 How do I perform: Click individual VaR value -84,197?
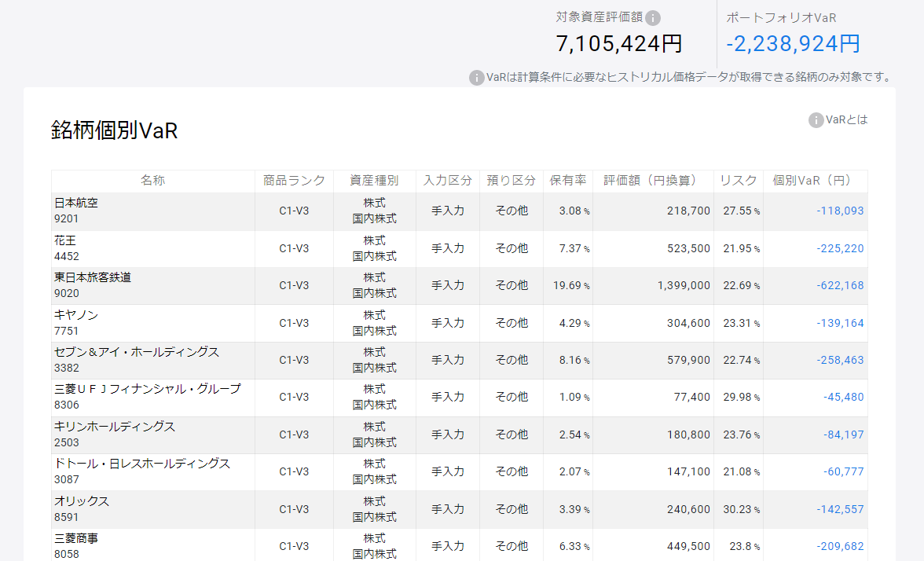(843, 435)
